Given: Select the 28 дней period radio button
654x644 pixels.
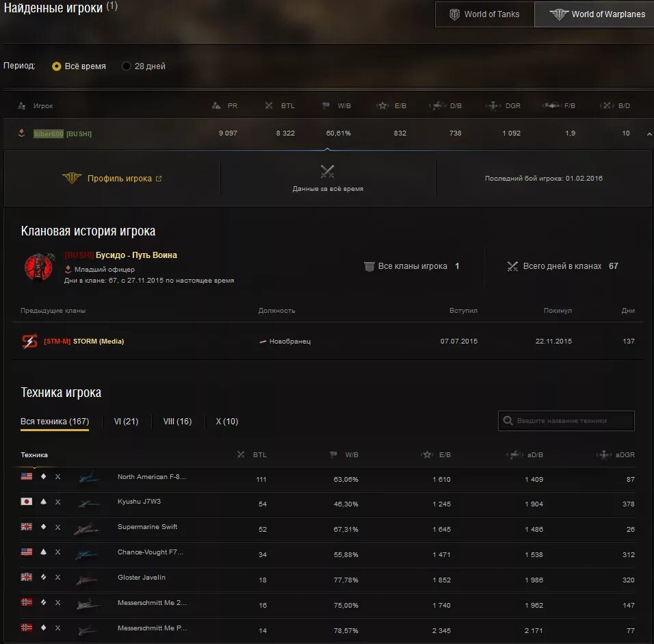Looking at the screenshot, I should coord(126,66).
